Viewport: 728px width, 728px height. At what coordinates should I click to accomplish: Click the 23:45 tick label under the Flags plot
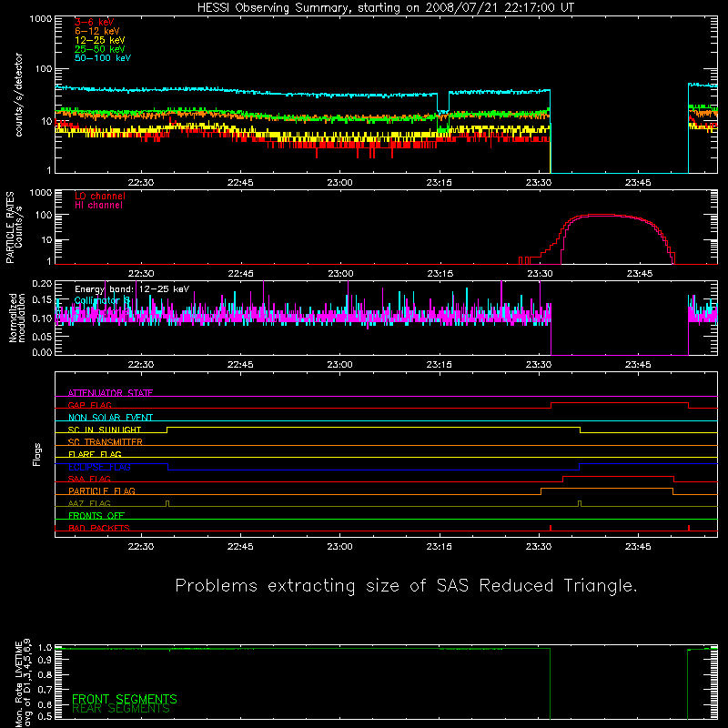[638, 547]
